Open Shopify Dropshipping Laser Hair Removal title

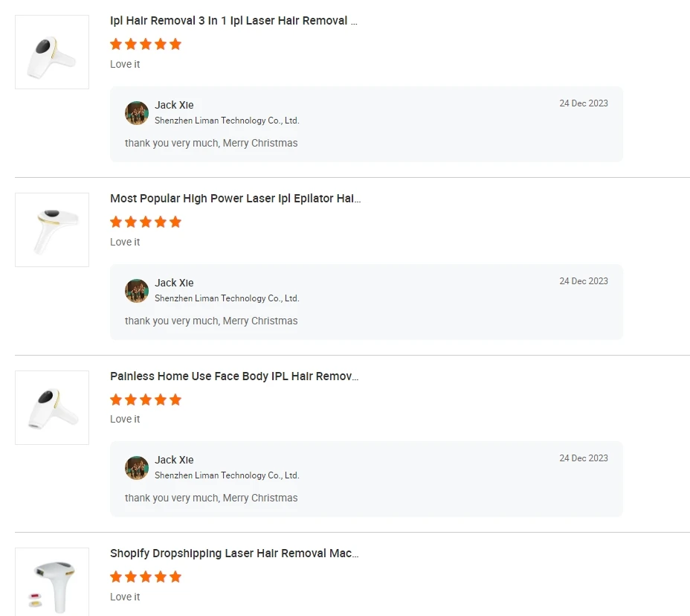[x=234, y=554]
